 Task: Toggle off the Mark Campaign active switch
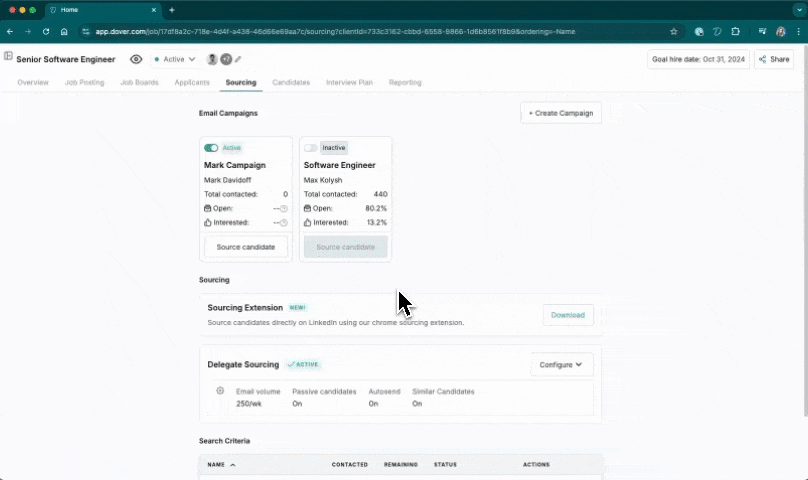(211, 148)
